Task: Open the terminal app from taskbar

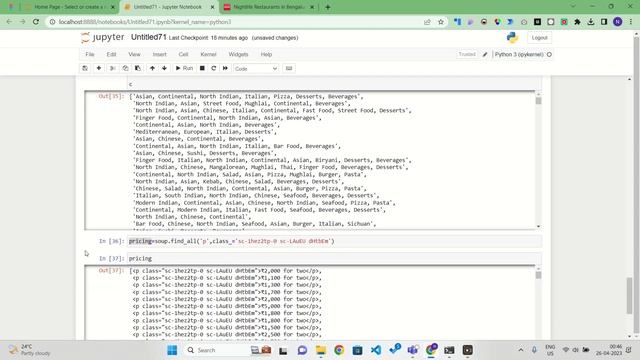Action: pos(449,350)
